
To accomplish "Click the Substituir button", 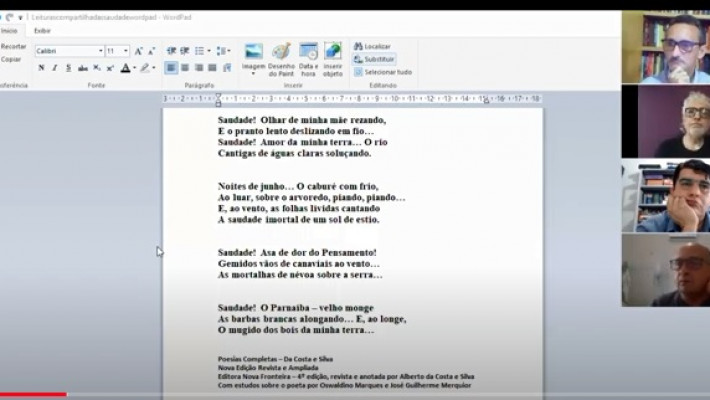I will pos(374,59).
